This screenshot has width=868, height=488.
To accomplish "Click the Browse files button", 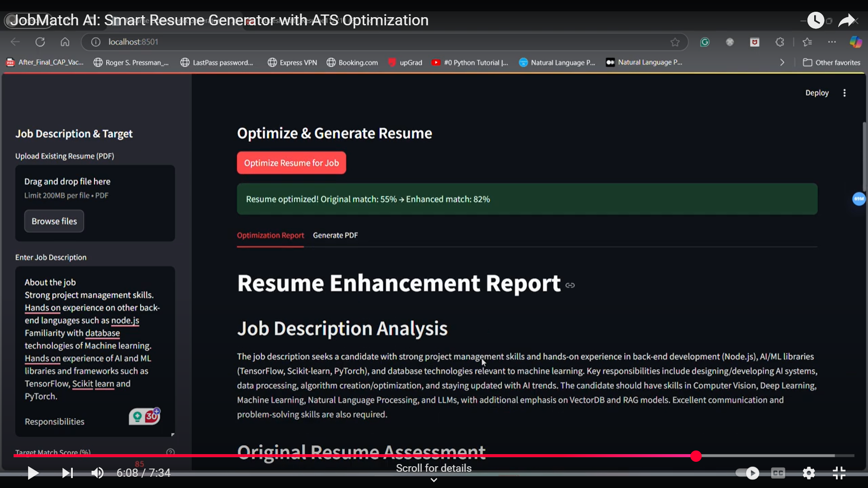I will 54,221.
